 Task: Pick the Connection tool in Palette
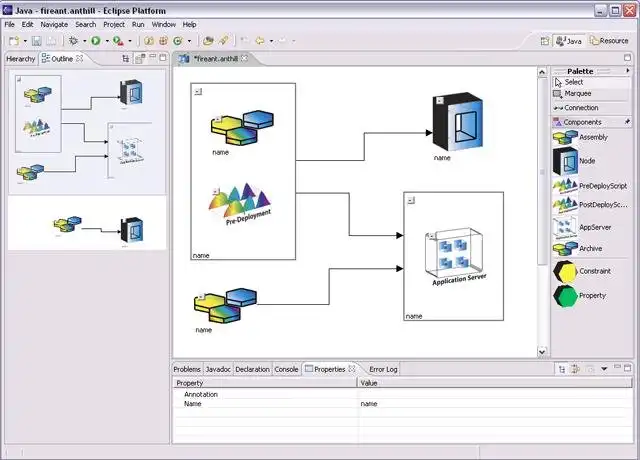tap(592, 108)
